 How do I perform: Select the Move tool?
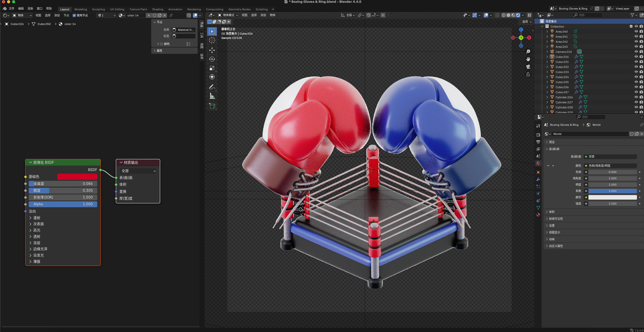pos(212,50)
